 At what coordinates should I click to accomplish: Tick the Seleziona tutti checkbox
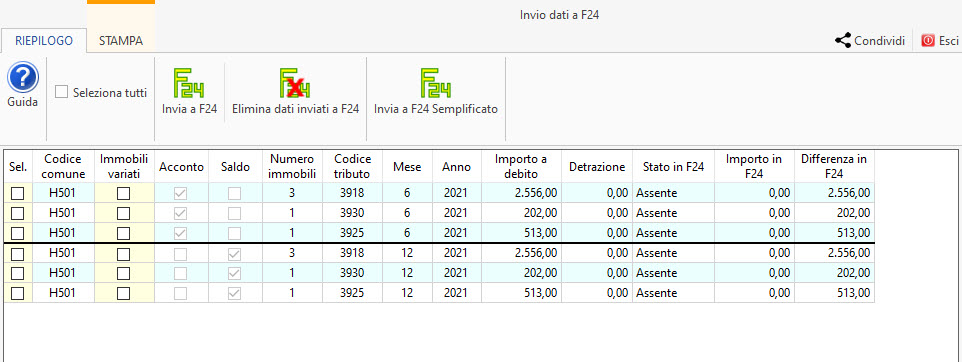[61, 93]
